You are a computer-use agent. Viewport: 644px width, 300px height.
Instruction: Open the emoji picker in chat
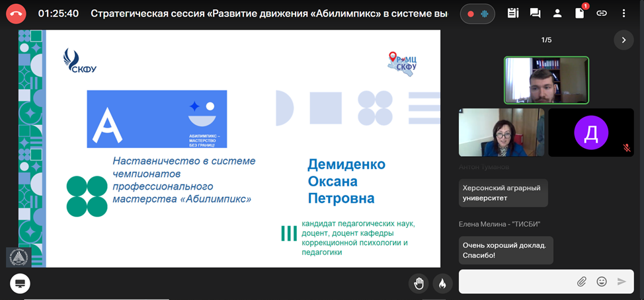(x=602, y=281)
